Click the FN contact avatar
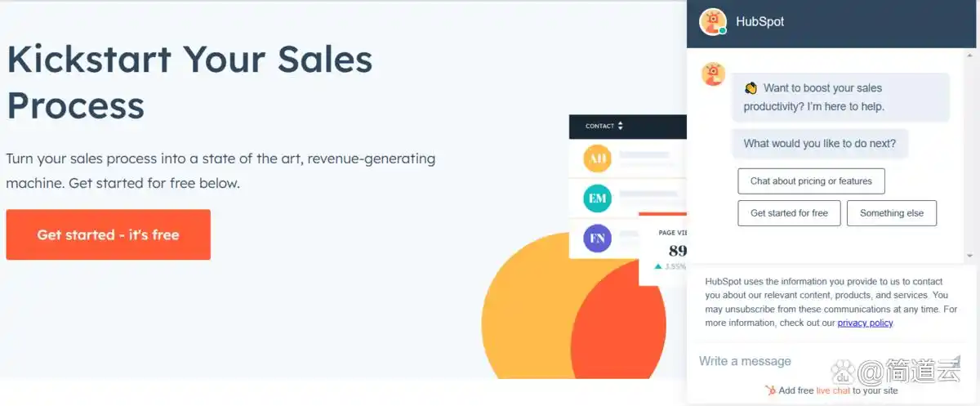 597,239
